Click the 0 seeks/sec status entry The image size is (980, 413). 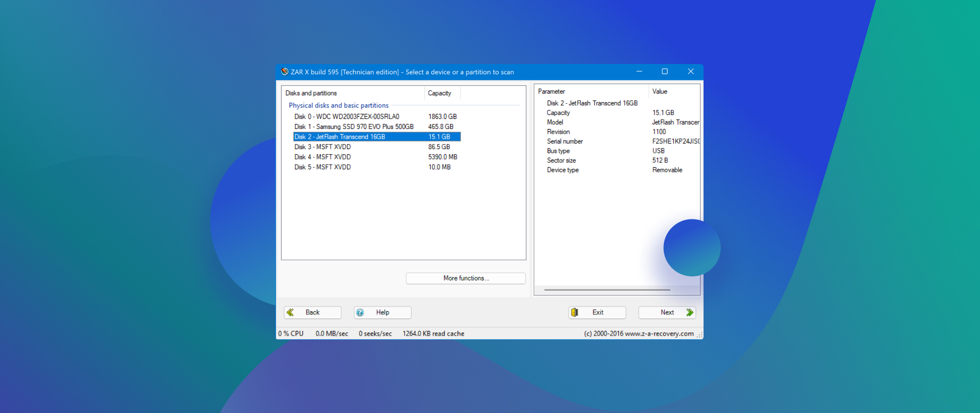pyautogui.click(x=375, y=333)
